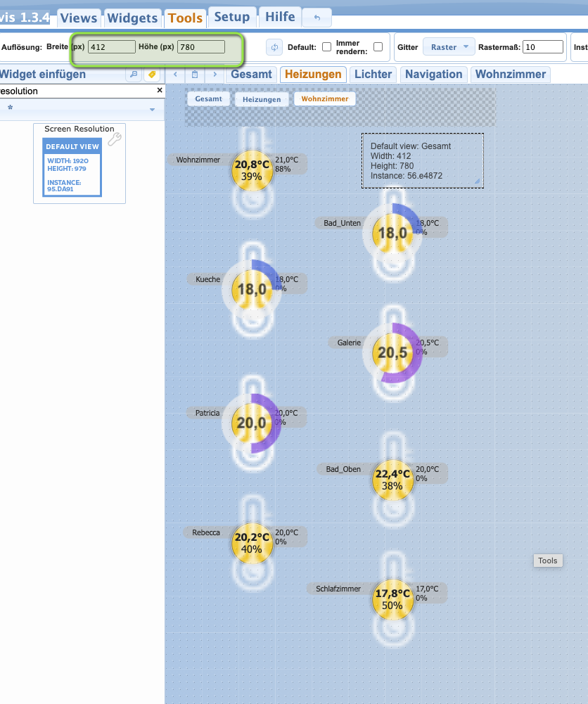Click the refresh resolution icon
Screen dimensions: 588x704
coord(274,46)
